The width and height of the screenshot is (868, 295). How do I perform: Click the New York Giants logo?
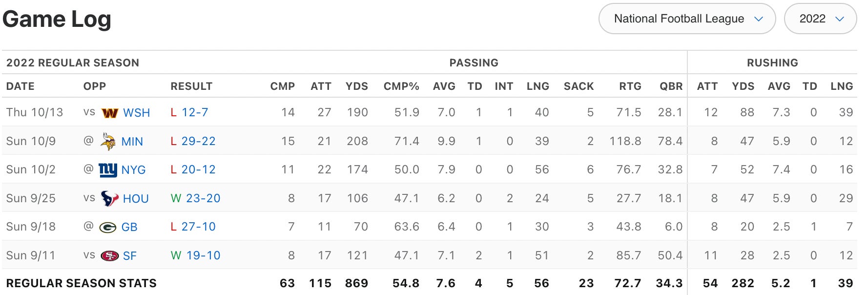pyautogui.click(x=107, y=169)
